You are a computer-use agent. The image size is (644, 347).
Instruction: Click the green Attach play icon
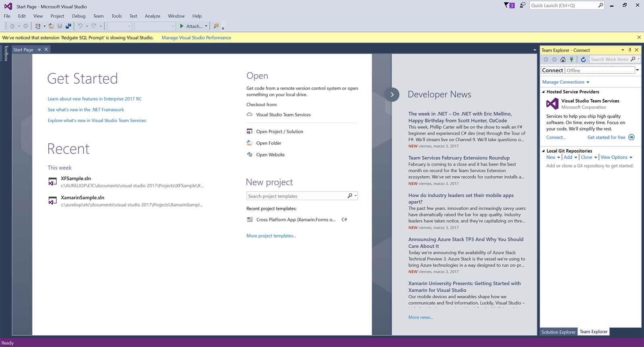182,26
